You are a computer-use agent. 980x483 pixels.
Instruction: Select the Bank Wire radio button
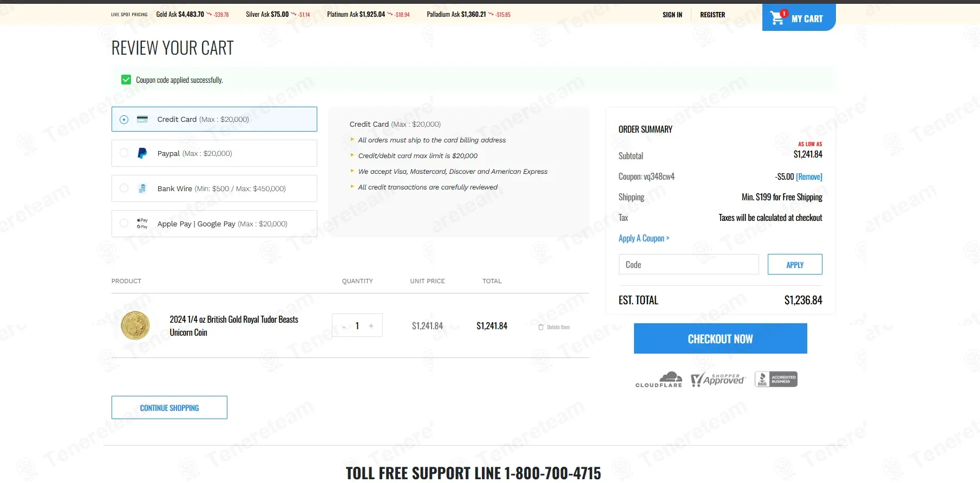click(x=124, y=188)
